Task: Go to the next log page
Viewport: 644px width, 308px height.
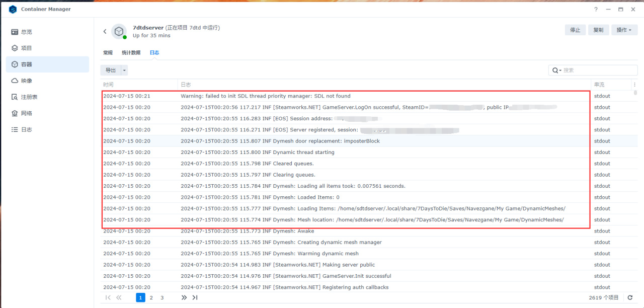Action: (184, 297)
